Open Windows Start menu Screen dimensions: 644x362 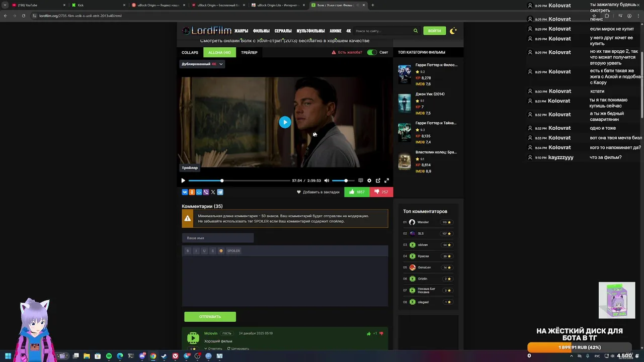click(8, 356)
